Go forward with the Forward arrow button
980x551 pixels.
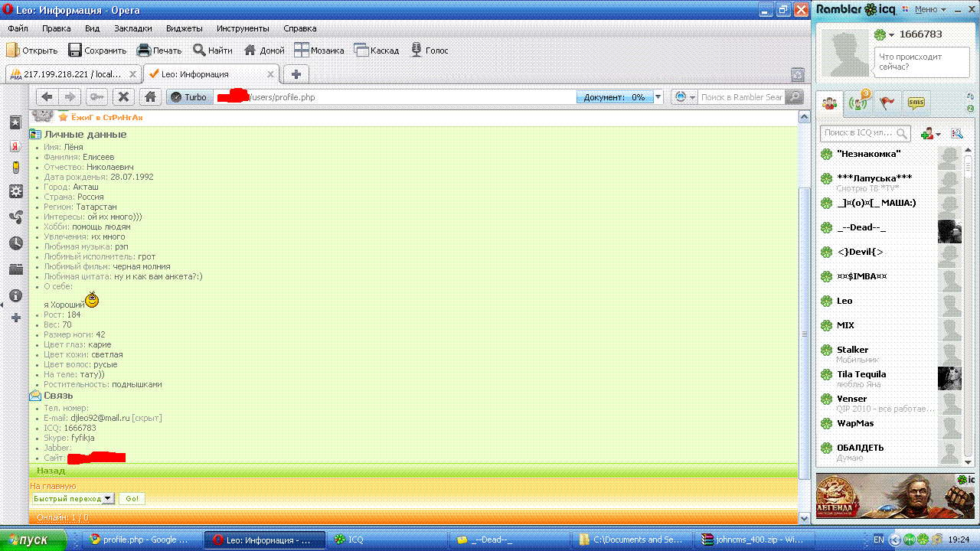point(70,97)
